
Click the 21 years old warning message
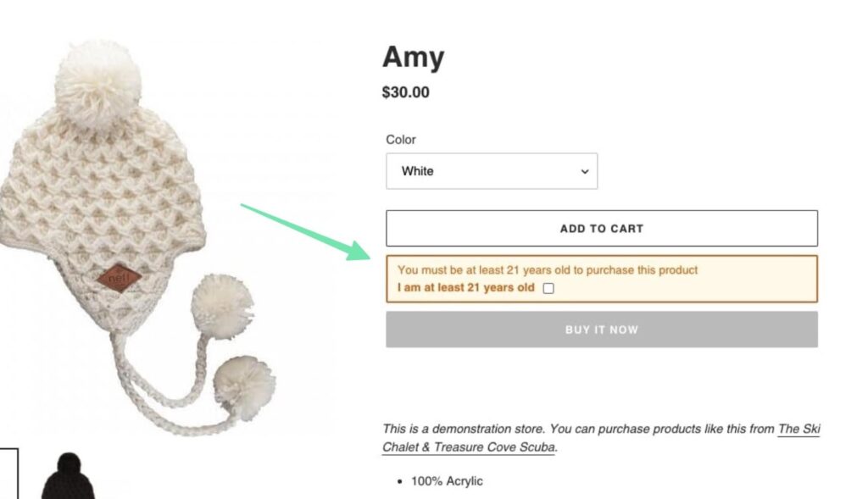tap(547, 270)
